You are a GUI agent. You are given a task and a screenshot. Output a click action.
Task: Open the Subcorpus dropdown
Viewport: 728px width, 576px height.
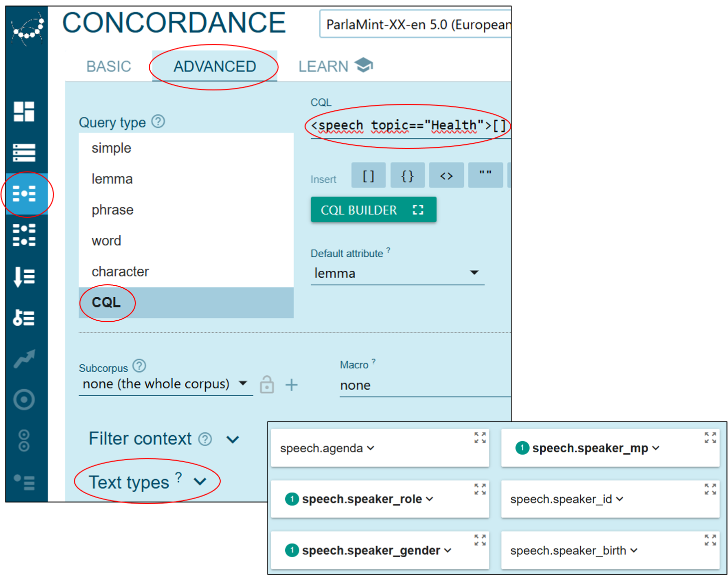pos(165,384)
